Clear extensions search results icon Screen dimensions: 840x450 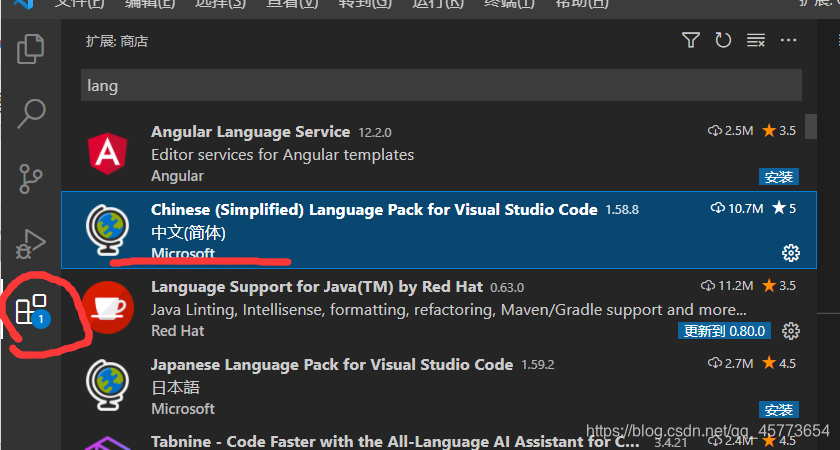click(x=756, y=40)
